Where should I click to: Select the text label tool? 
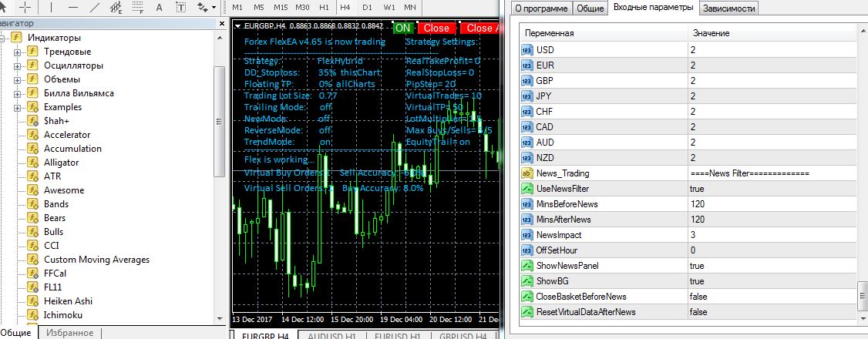click(181, 7)
